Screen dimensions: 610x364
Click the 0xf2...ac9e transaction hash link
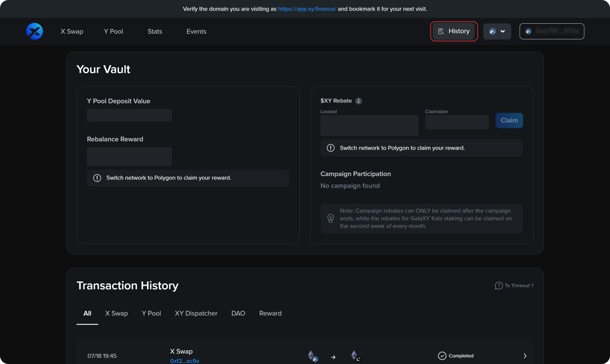(x=185, y=361)
